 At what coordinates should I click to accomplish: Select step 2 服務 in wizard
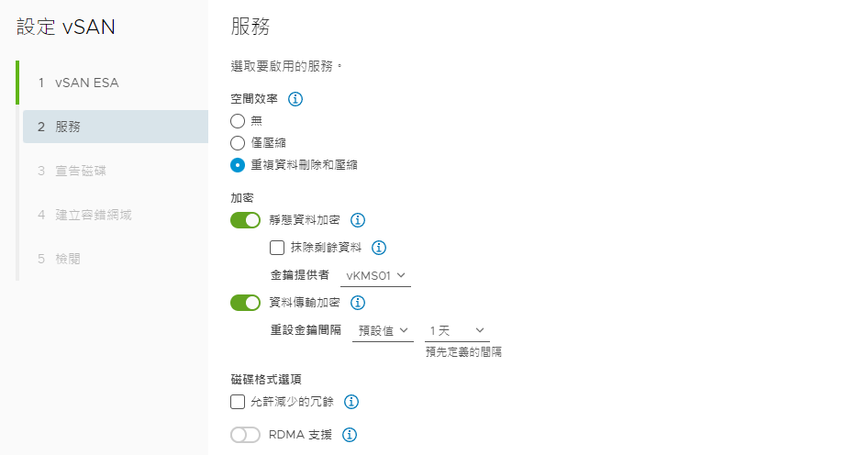(116, 127)
